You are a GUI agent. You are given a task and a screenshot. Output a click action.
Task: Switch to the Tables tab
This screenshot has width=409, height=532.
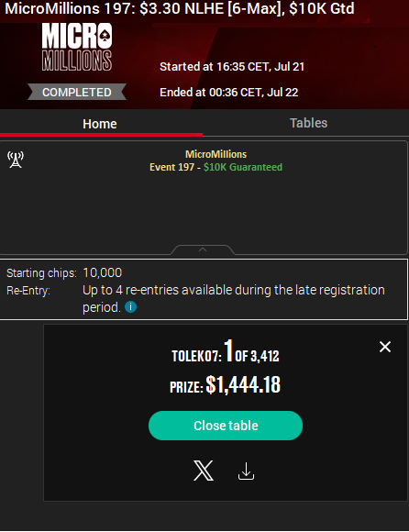(308, 123)
